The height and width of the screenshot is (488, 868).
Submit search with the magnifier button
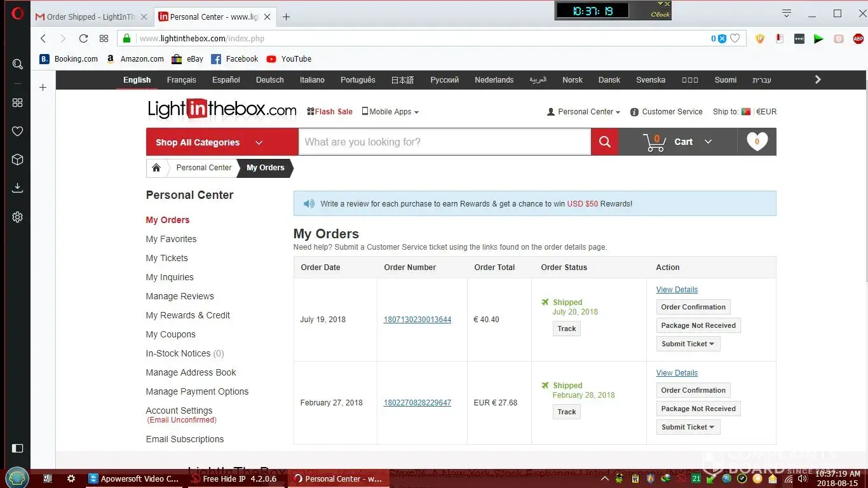tap(605, 142)
